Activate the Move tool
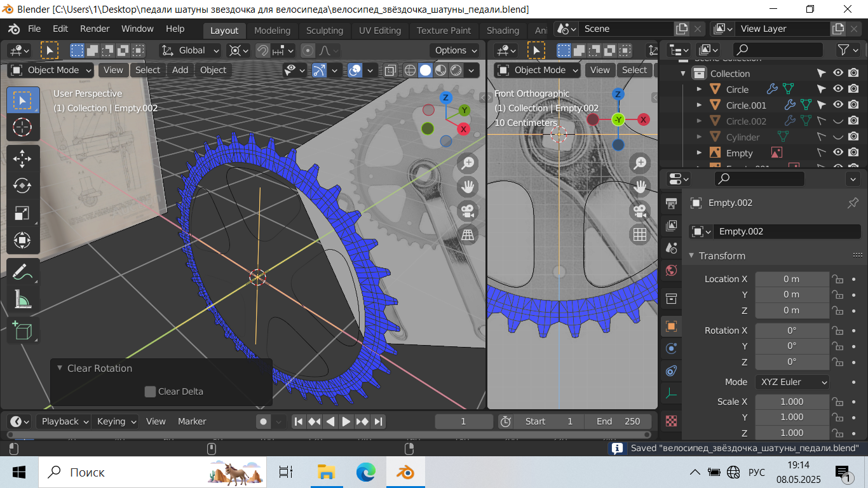This screenshot has height=488, width=868. (23, 158)
